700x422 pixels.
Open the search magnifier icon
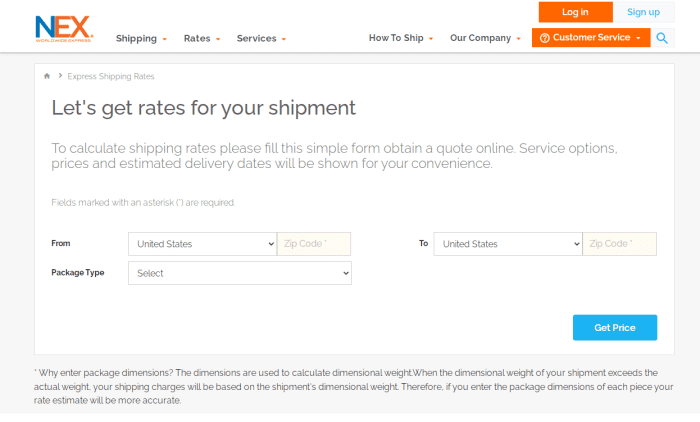(x=662, y=38)
